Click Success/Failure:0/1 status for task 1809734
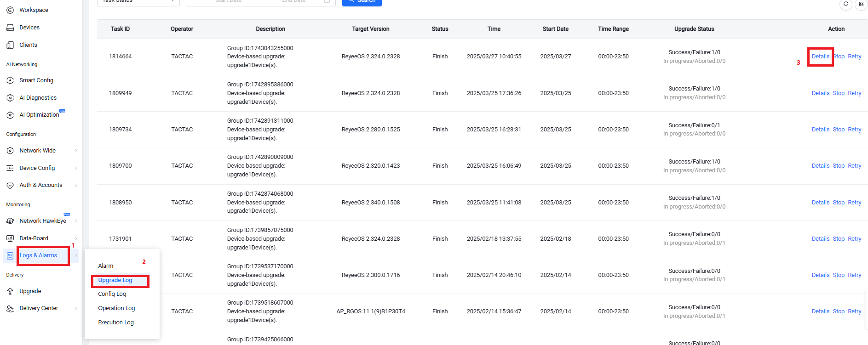Image resolution: width=868 pixels, height=345 pixels. pyautogui.click(x=694, y=125)
